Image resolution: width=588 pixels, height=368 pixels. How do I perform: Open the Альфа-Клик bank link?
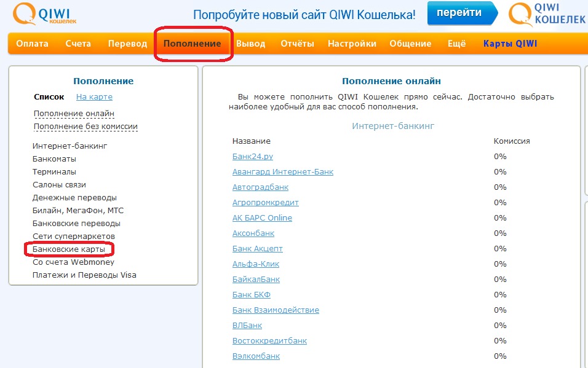click(x=256, y=264)
